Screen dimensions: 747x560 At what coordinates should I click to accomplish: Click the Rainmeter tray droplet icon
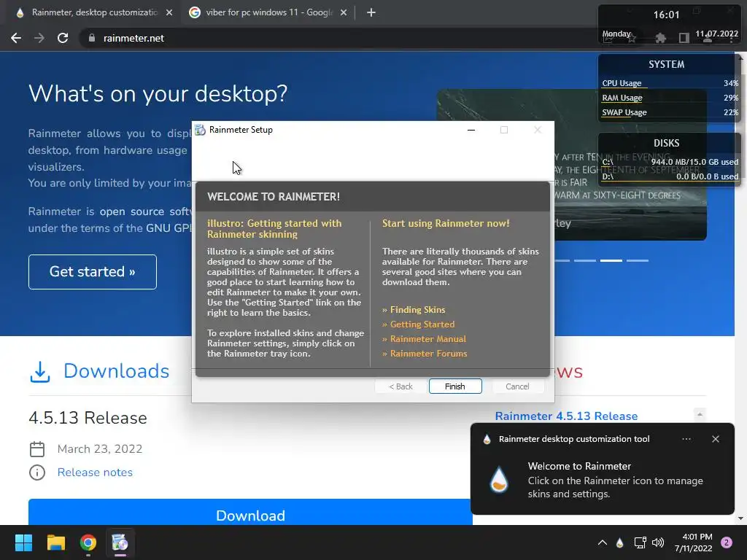(619, 542)
